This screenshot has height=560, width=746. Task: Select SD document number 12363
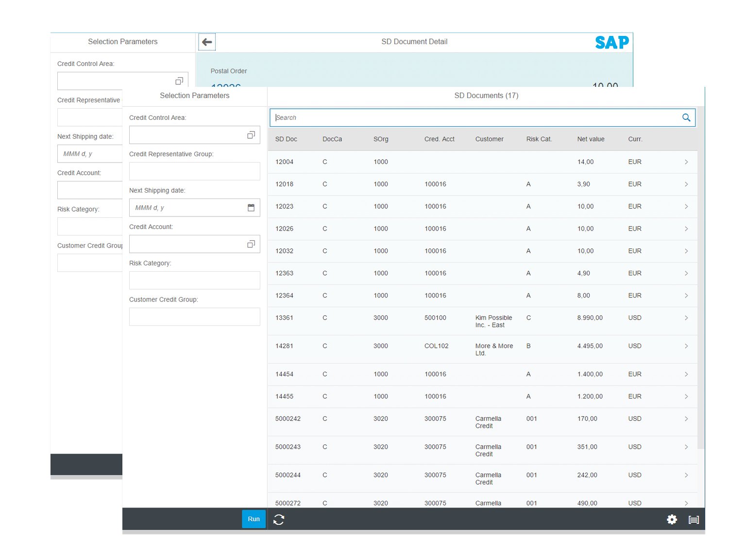[x=284, y=274]
